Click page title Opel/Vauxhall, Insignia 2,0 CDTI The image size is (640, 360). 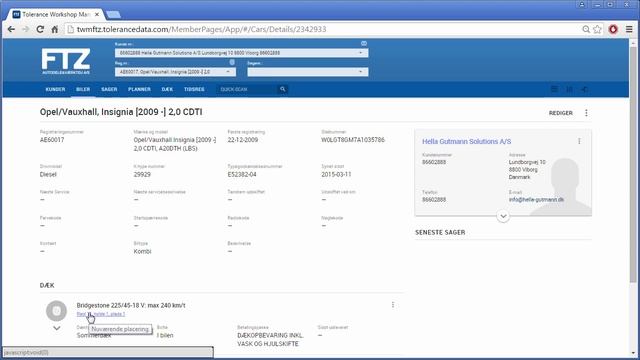121,112
